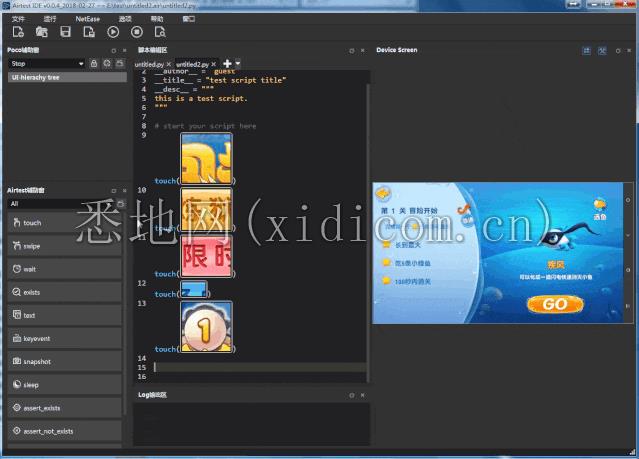Expand the arrow next to new tab plus
The image size is (639, 459).
point(237,64)
